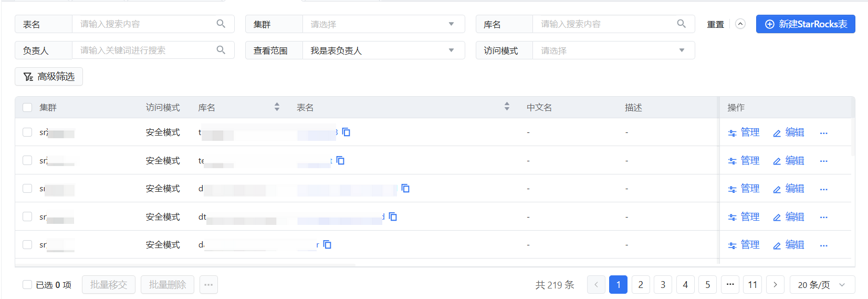Click the search icon in 库名 field

point(681,24)
